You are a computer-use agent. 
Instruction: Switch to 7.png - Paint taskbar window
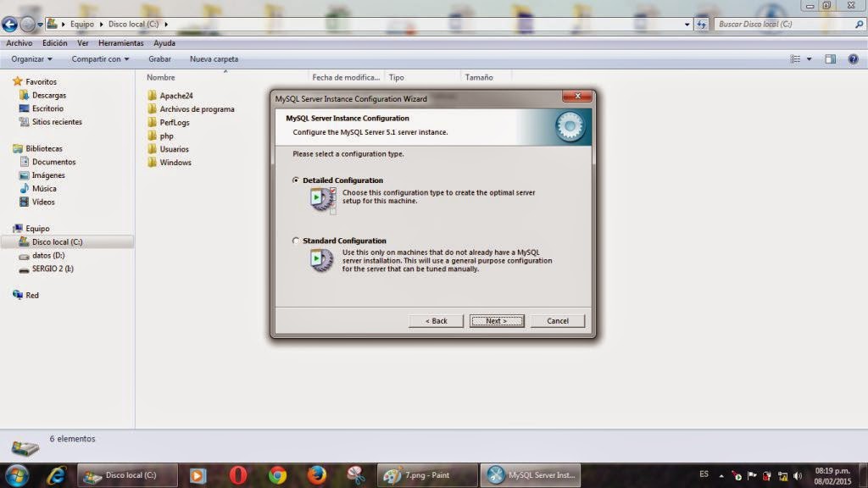click(x=427, y=475)
